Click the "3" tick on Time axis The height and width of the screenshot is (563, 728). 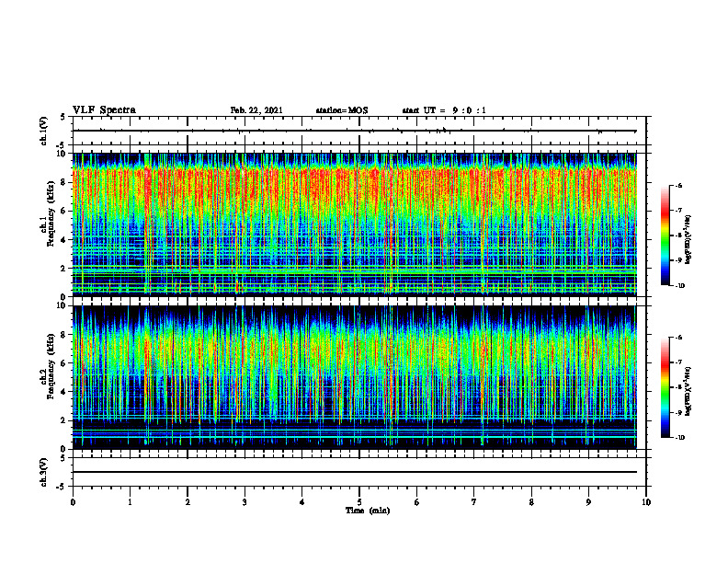click(x=245, y=502)
